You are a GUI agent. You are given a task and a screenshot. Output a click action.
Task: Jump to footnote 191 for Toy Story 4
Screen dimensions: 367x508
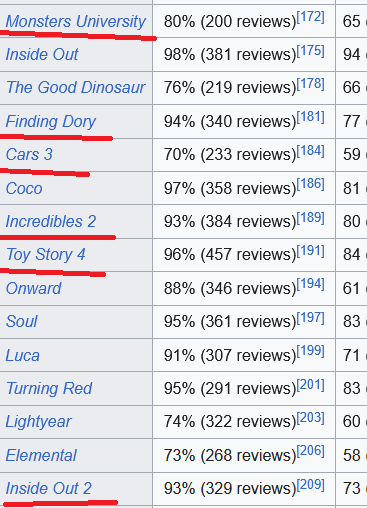(310, 250)
